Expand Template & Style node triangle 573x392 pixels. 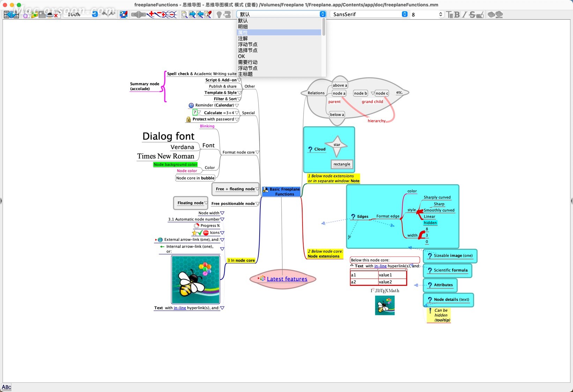(x=239, y=93)
